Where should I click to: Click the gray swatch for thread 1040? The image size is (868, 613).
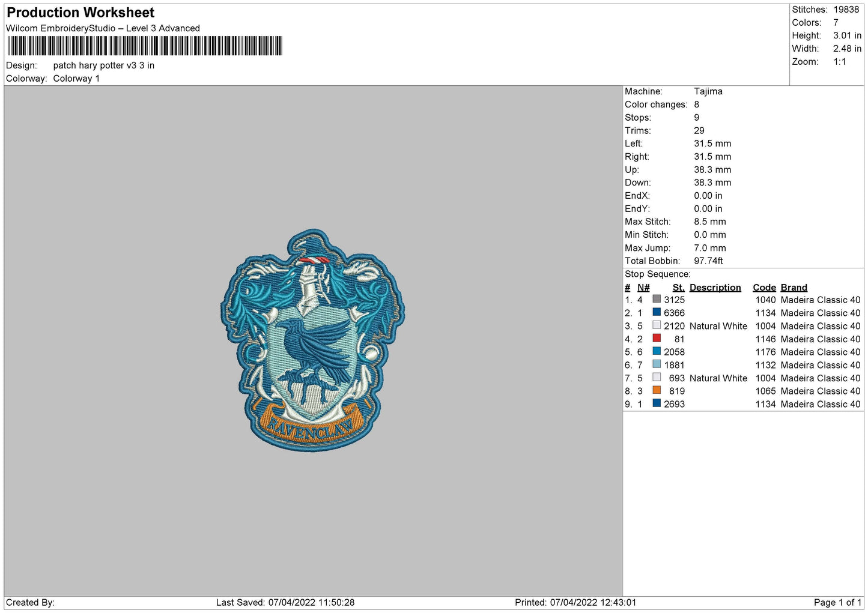[657, 299]
